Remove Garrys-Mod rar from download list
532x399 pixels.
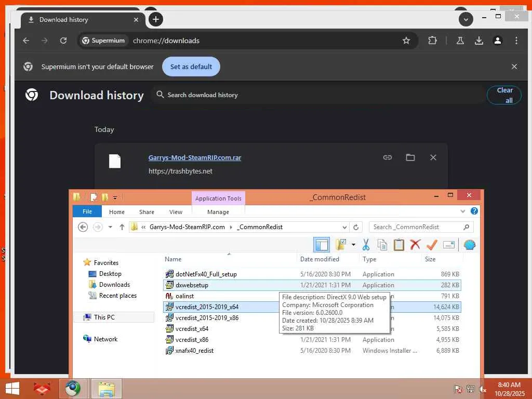click(433, 157)
